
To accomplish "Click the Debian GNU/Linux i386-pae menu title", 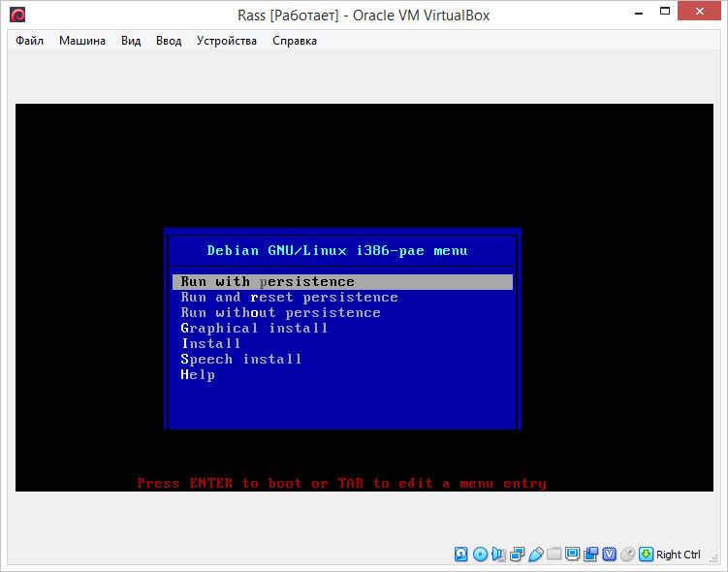I will pyautogui.click(x=337, y=251).
